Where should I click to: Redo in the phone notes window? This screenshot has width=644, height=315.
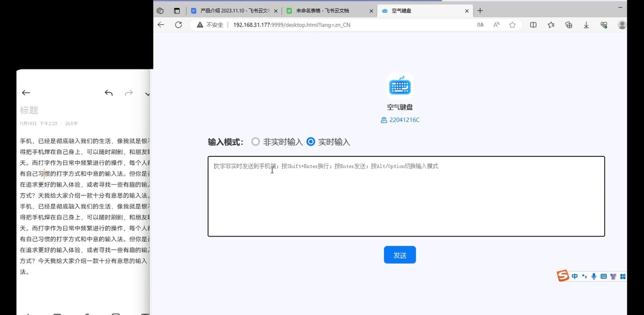pos(129,93)
